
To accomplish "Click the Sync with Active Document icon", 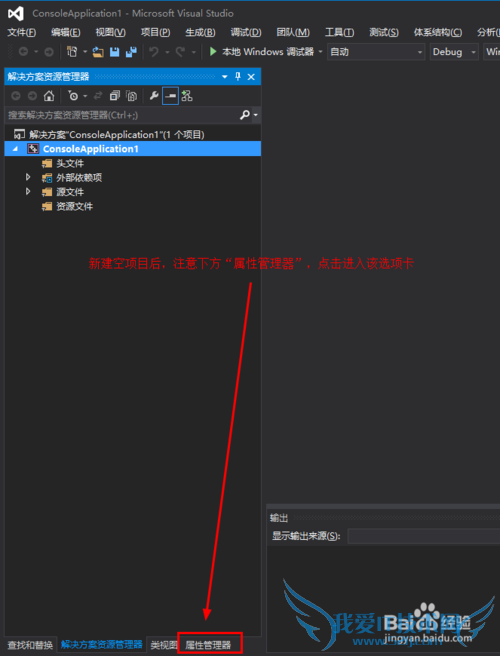I will (x=98, y=96).
